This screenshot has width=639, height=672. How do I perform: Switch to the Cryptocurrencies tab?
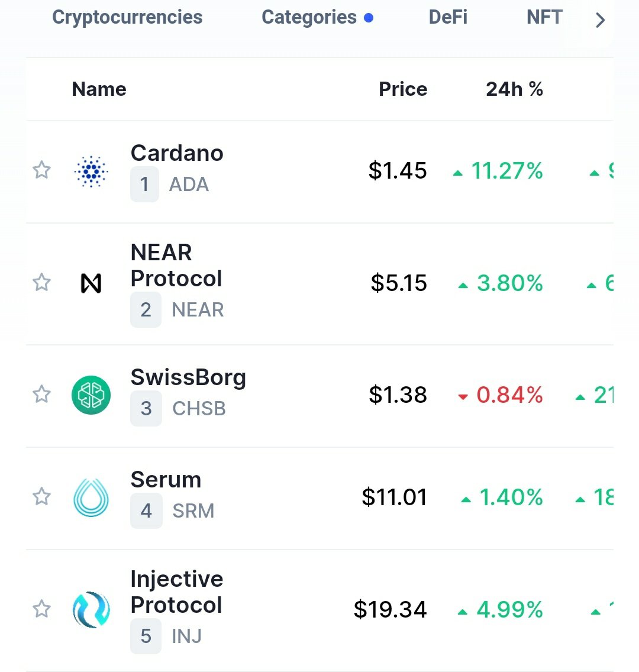[x=127, y=18]
